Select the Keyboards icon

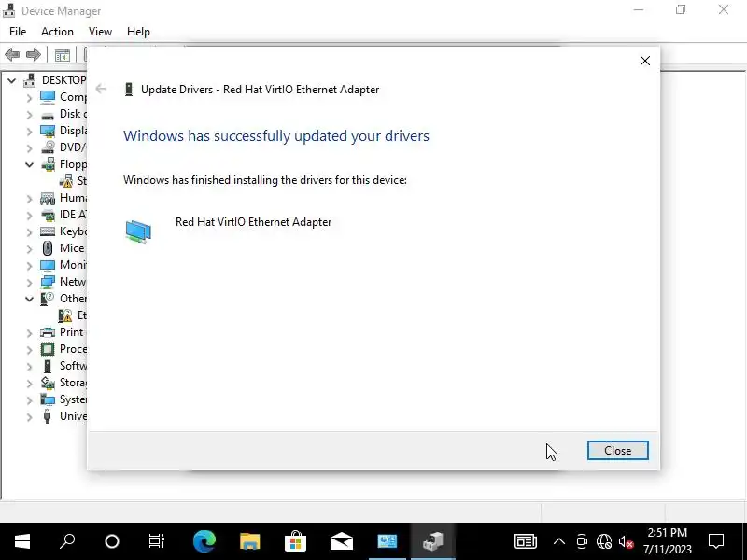(x=48, y=231)
